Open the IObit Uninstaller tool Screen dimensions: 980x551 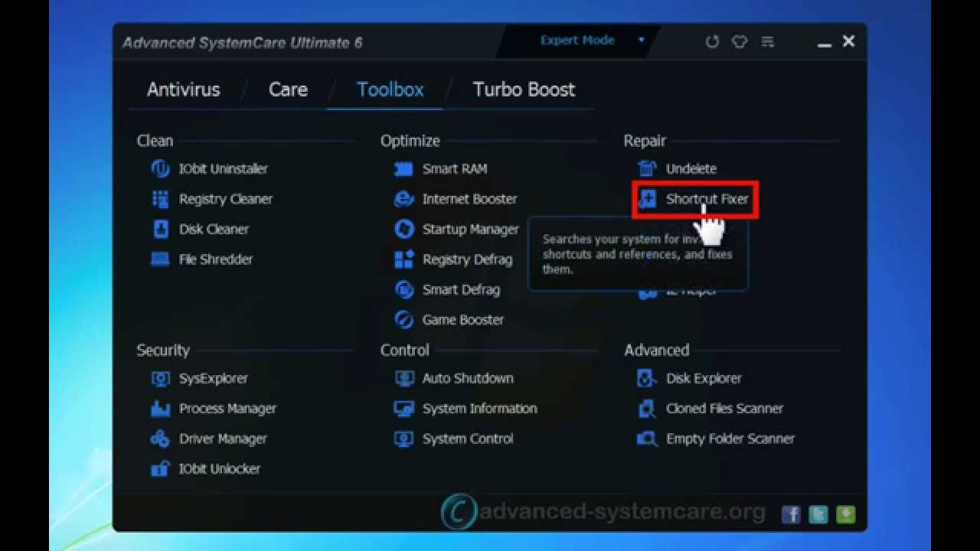click(209, 169)
